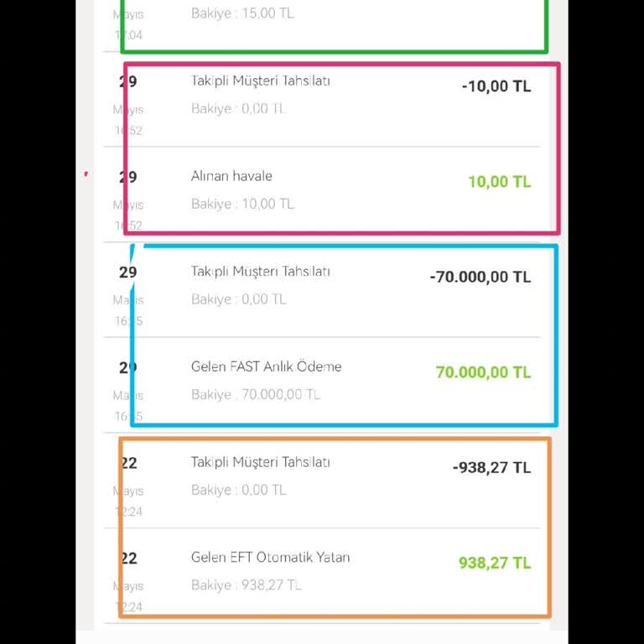Screen dimensions: 644x644
Task: Click the green 70.000,00 TL amount
Action: point(483,372)
